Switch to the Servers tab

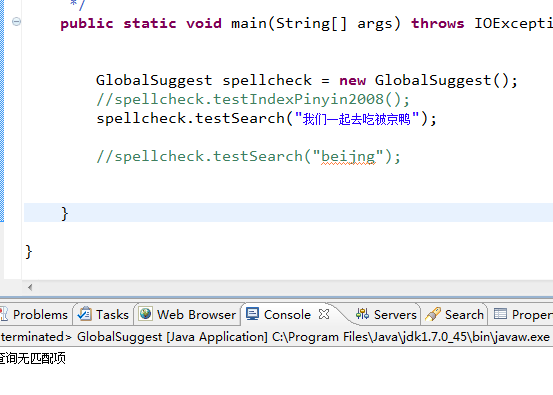pos(387,314)
